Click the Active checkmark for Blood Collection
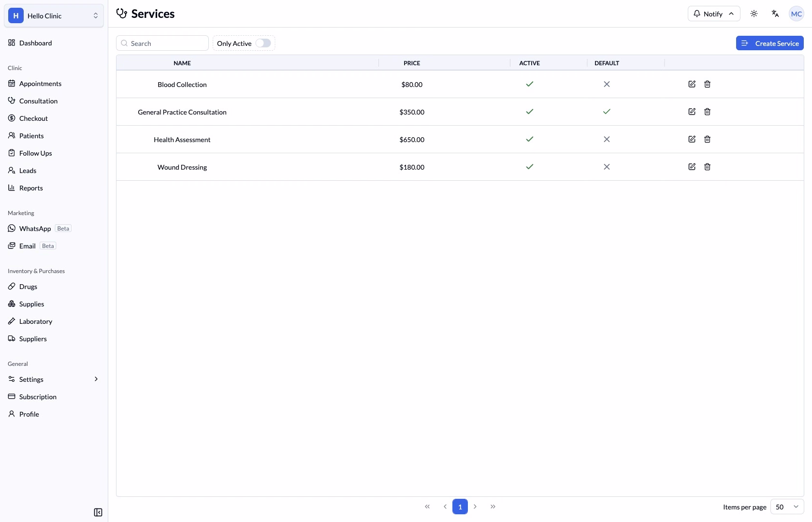This screenshot has width=812, height=522. 530,84
